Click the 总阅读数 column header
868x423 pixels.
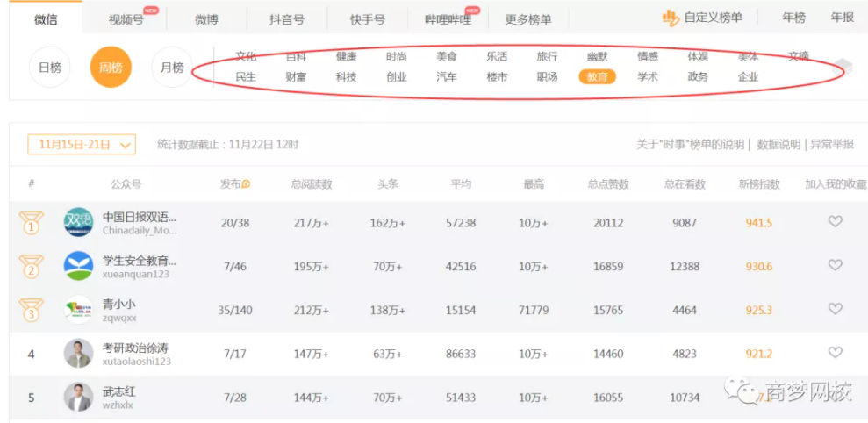click(311, 184)
